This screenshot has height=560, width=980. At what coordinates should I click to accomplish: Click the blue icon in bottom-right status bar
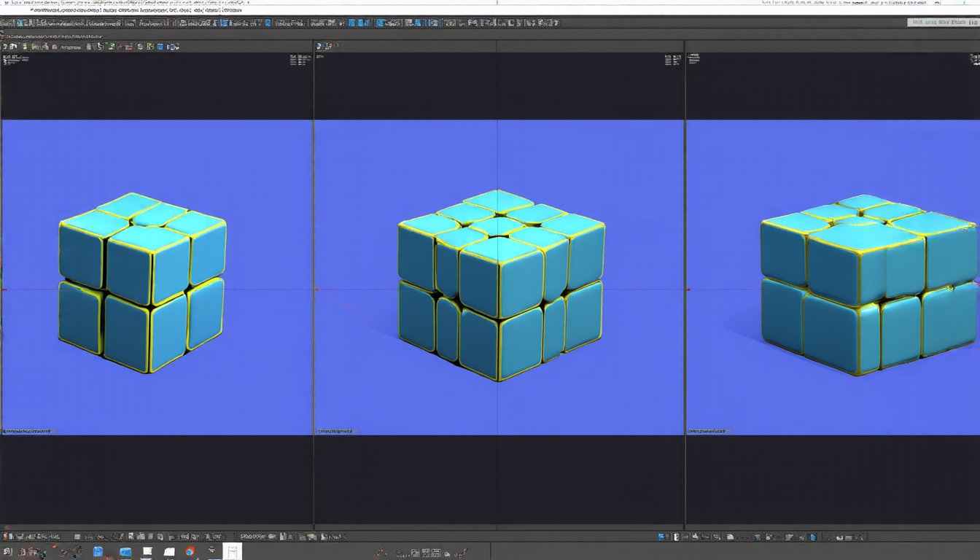pyautogui.click(x=663, y=537)
